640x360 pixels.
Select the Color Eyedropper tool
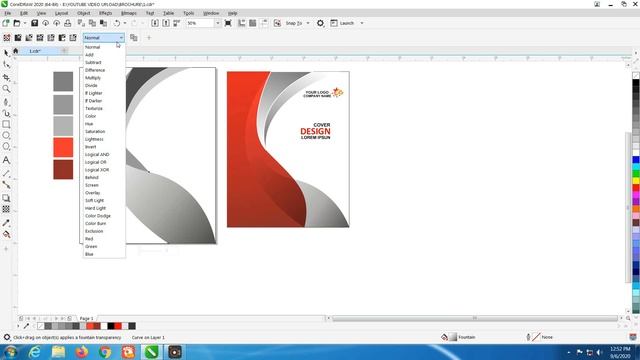click(6, 223)
